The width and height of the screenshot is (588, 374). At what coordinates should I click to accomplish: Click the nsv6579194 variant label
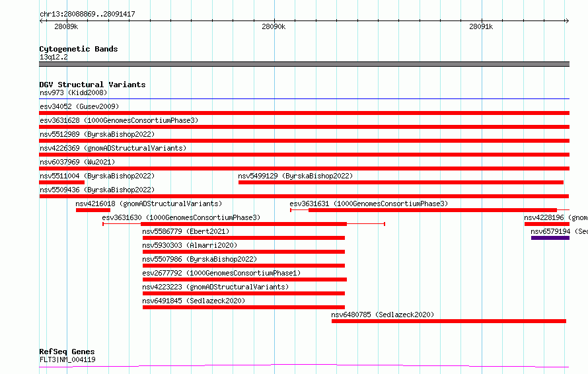[x=559, y=231]
